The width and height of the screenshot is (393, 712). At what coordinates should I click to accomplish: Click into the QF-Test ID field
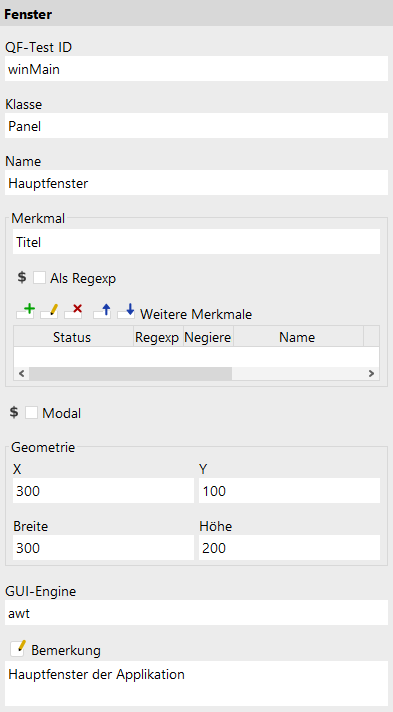tap(196, 69)
